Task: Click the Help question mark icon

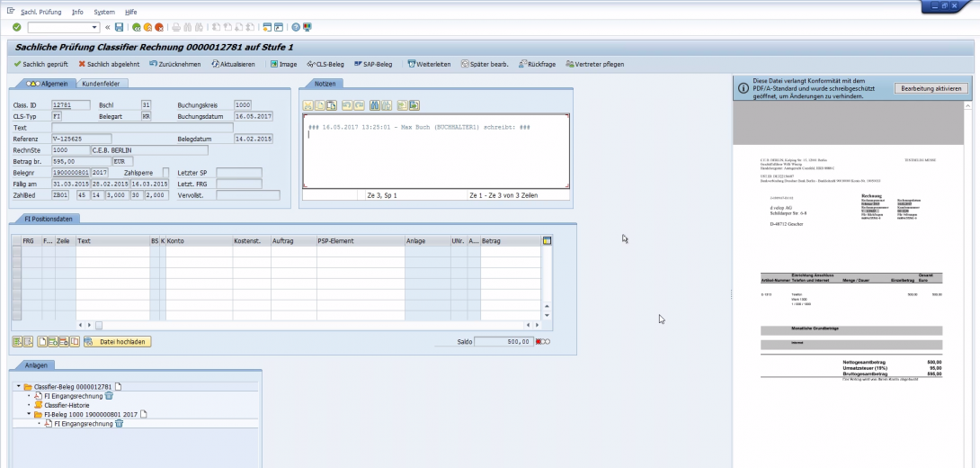Action: [x=297, y=28]
